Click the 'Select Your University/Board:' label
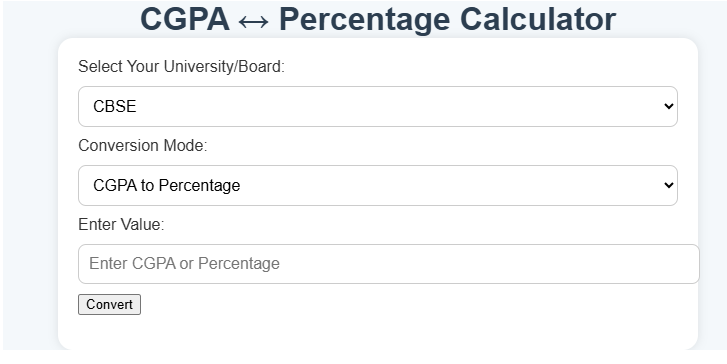This screenshot has width=727, height=364. click(181, 67)
